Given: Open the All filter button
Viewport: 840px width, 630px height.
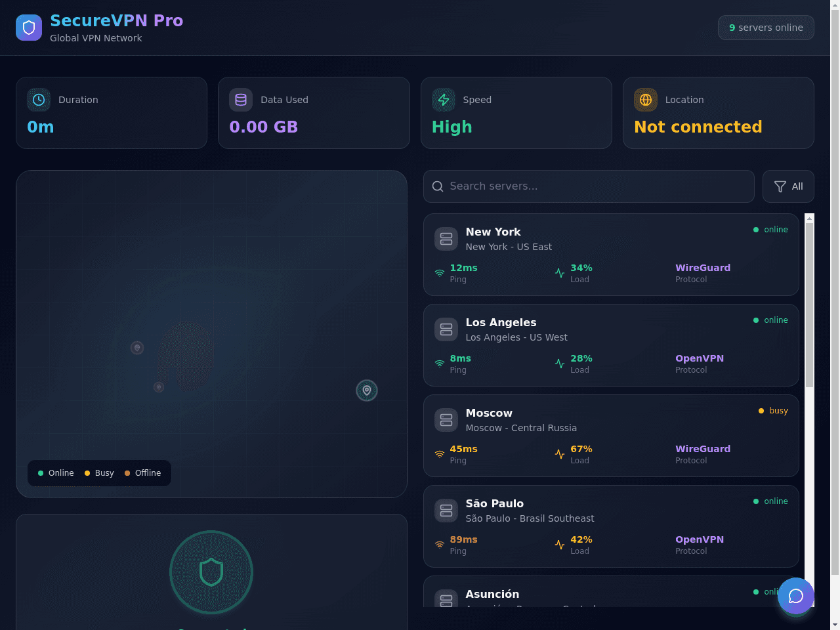Looking at the screenshot, I should pos(788,186).
